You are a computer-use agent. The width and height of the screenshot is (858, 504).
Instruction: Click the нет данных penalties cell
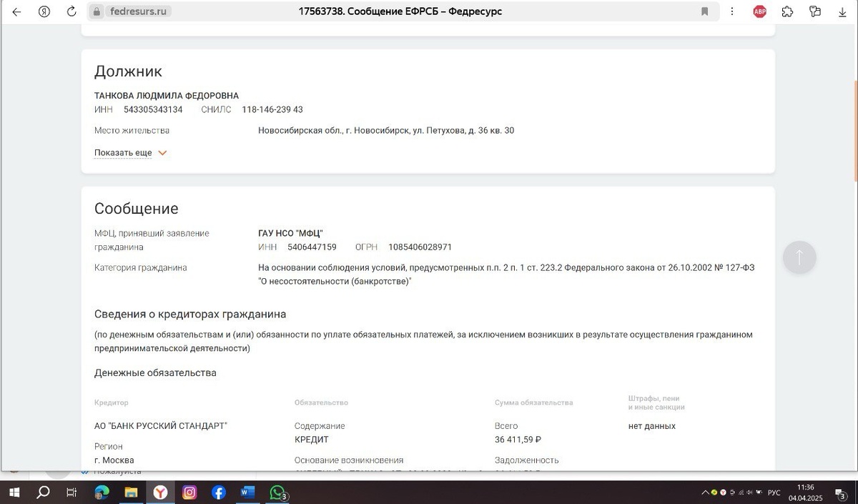tap(652, 426)
